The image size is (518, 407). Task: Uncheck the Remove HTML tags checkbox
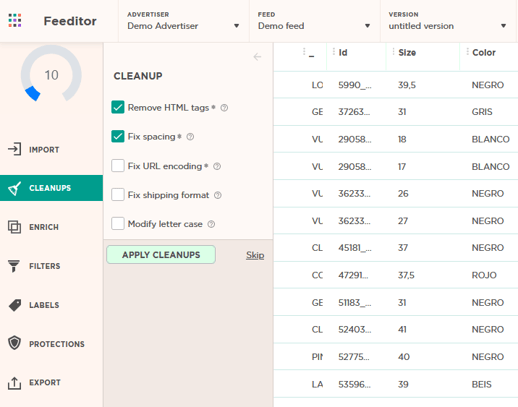[118, 107]
